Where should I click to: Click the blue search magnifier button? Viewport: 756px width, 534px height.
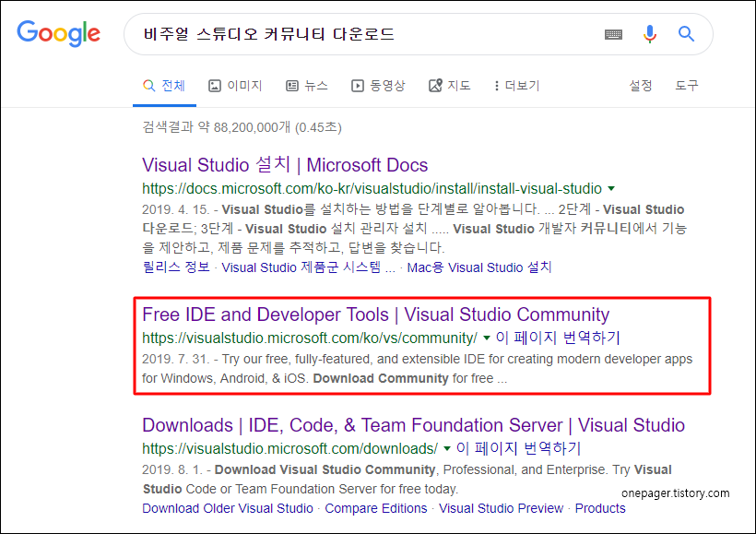pyautogui.click(x=686, y=34)
